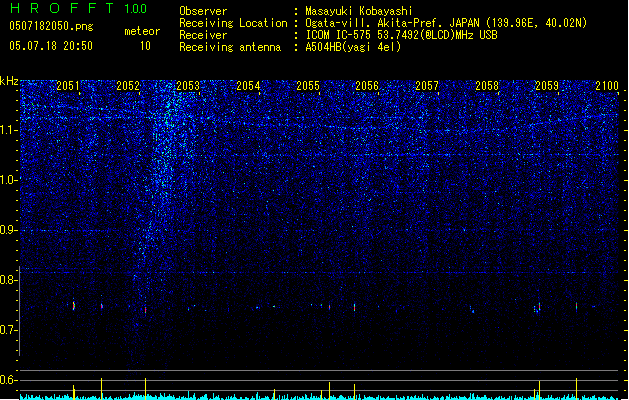Click the 2053 time axis marker

click(188, 85)
